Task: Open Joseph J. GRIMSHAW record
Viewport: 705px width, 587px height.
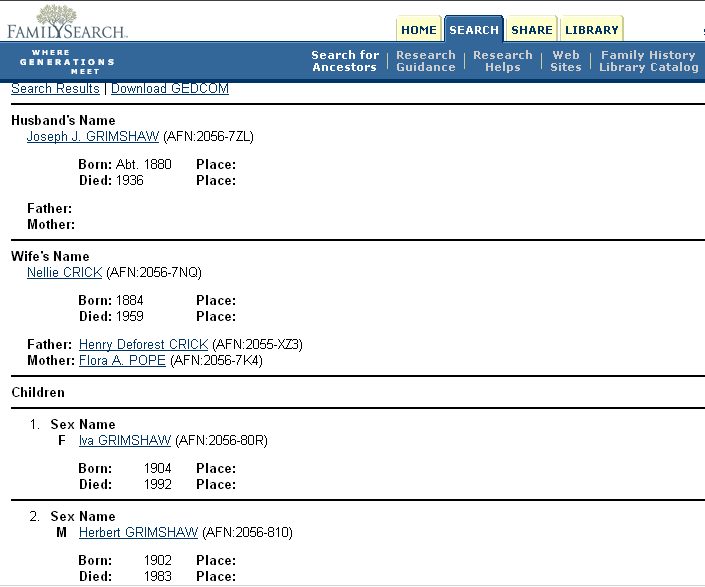Action: pos(93,136)
